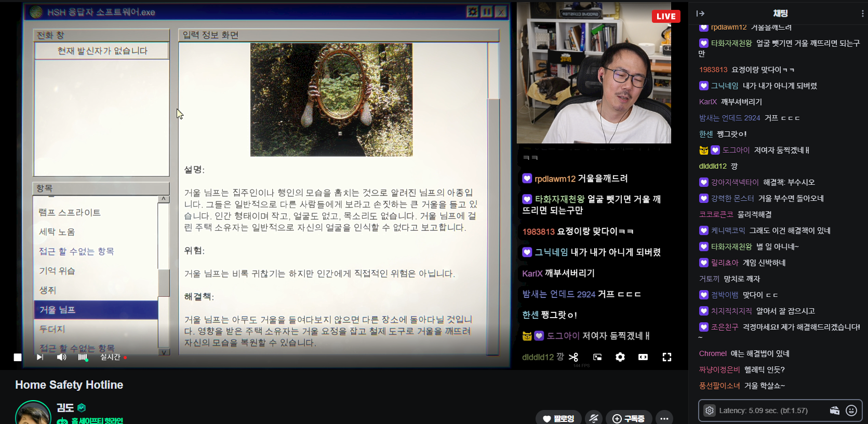Stop the live stream playback

[18, 357]
